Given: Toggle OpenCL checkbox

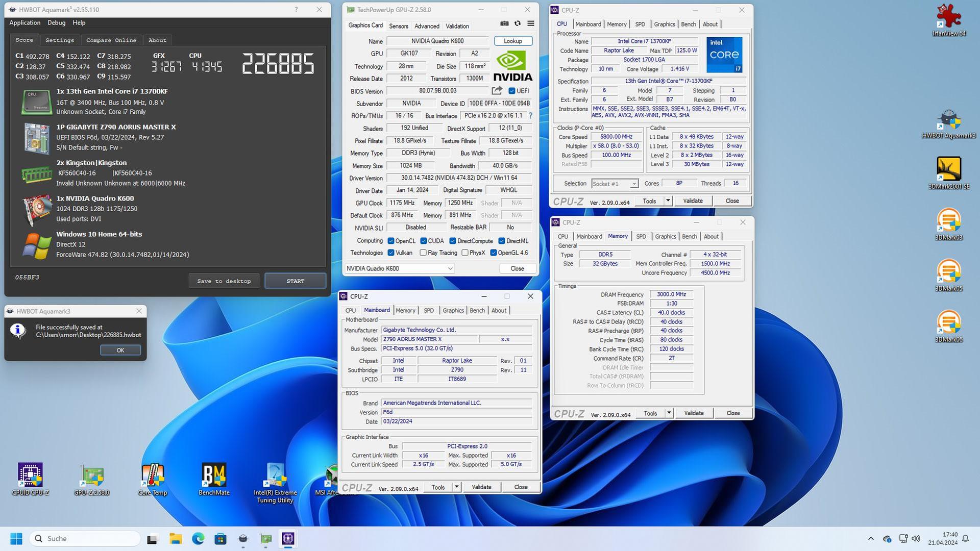Looking at the screenshot, I should click(391, 241).
